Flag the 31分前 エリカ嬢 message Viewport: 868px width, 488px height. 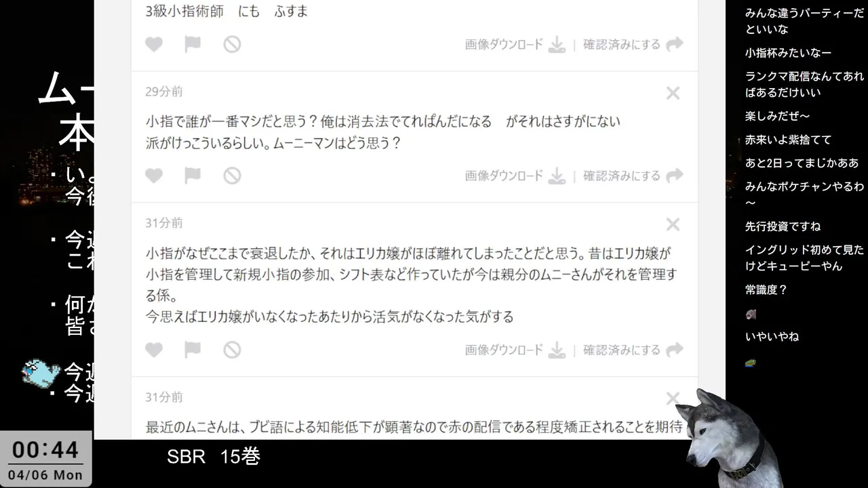(193, 350)
